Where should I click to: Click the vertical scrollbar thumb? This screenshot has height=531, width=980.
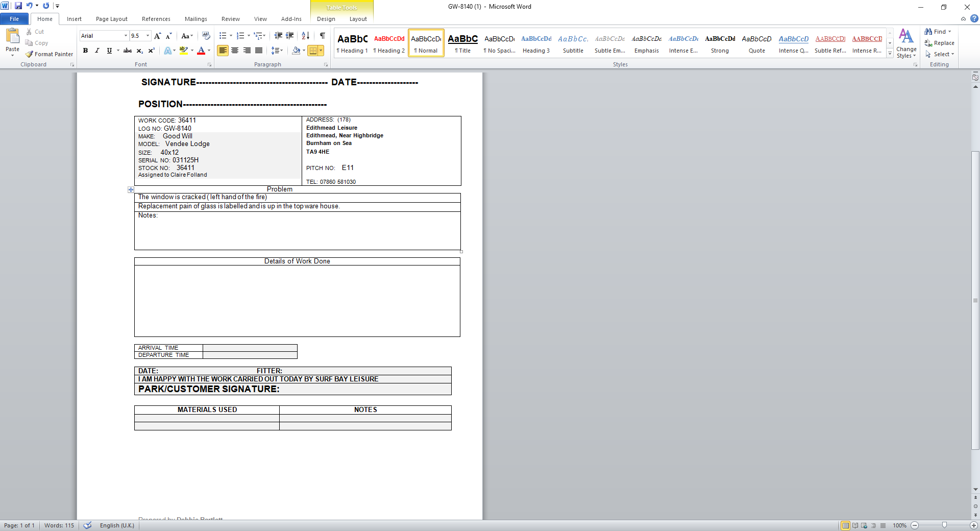pos(975,300)
